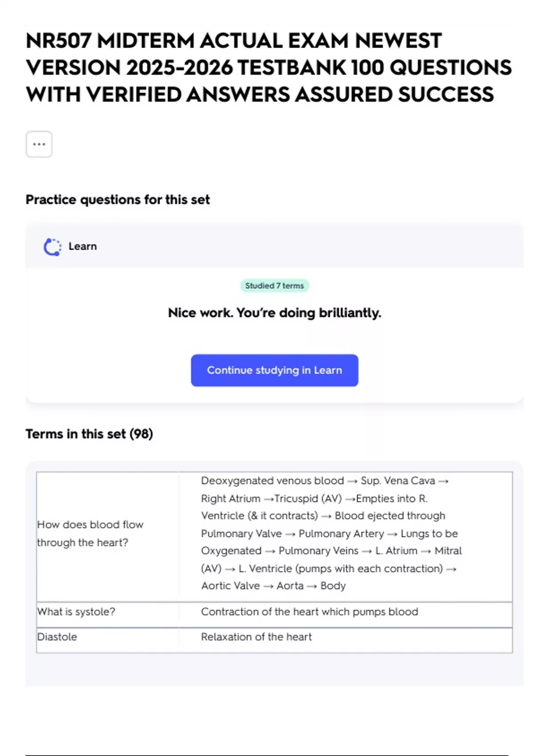This screenshot has width=534, height=756.
Task: Click the Deoxygenated venous blood definition line
Action: coord(324,481)
